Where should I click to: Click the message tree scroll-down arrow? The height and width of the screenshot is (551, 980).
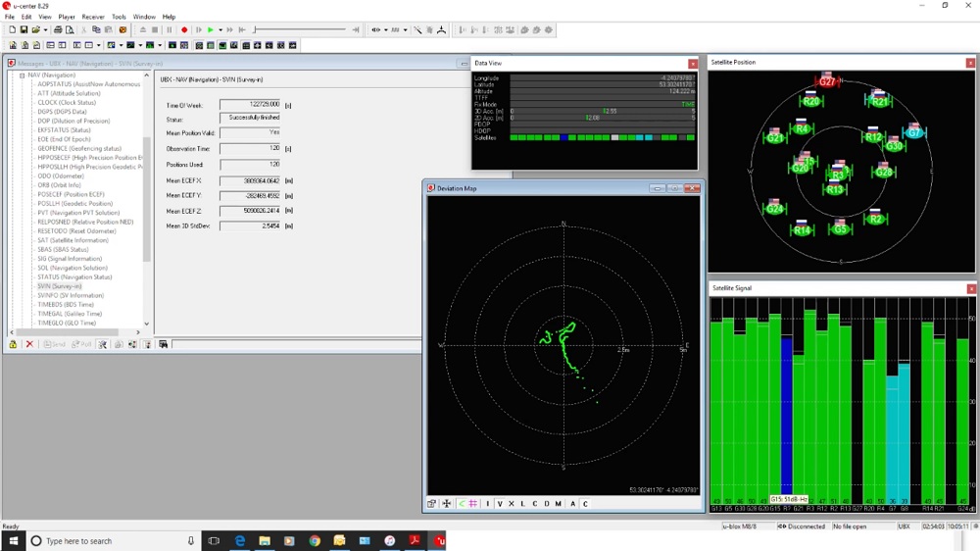point(147,324)
